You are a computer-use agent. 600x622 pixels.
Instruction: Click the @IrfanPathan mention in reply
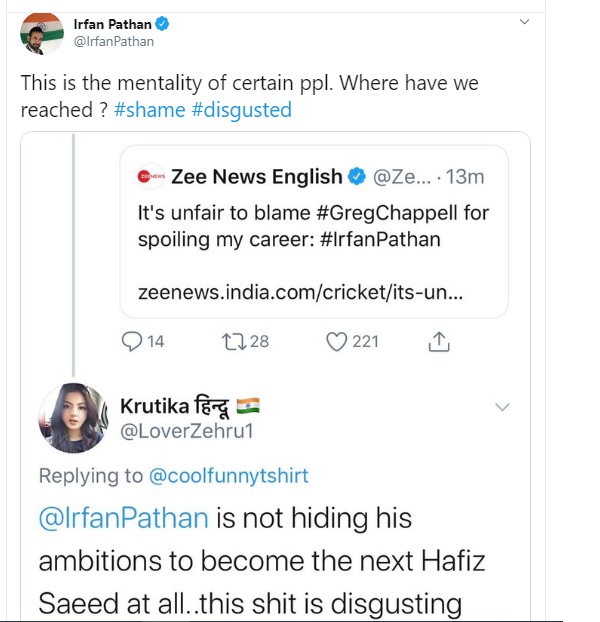(x=124, y=519)
